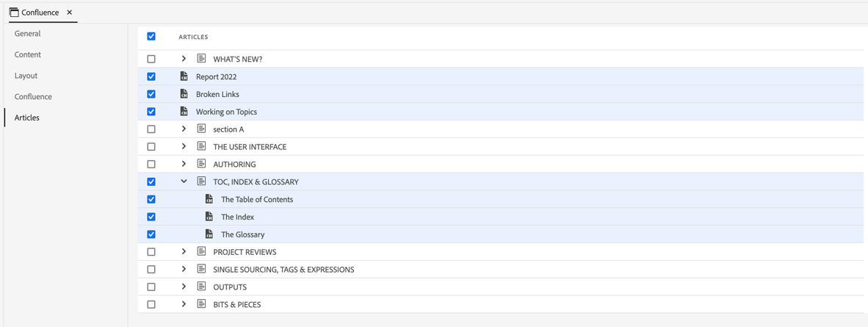Check the AUTHORING section checkbox

(x=151, y=165)
